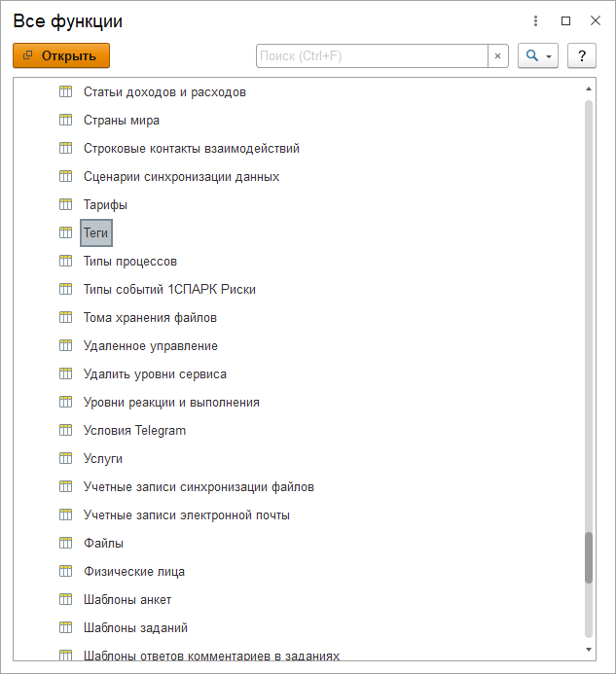
Task: Clear the search field with the X button
Action: [498, 56]
